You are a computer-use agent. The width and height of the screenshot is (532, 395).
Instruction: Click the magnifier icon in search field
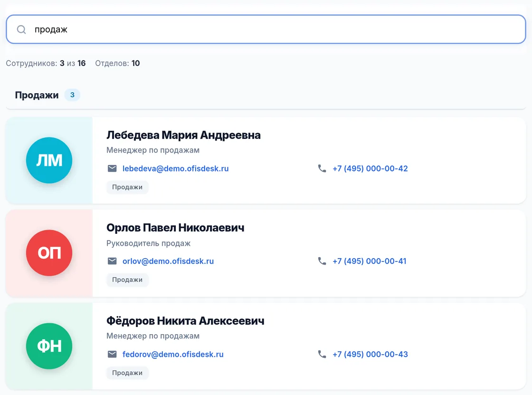[21, 29]
